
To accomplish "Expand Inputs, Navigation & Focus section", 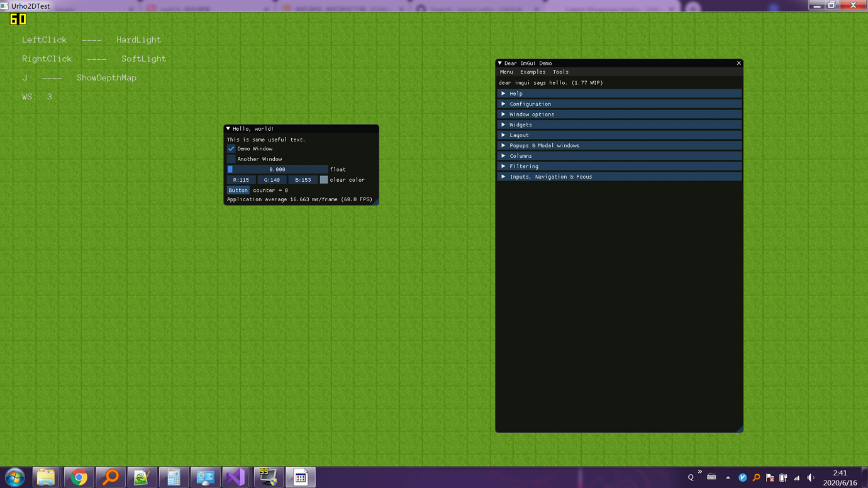I will pos(619,177).
